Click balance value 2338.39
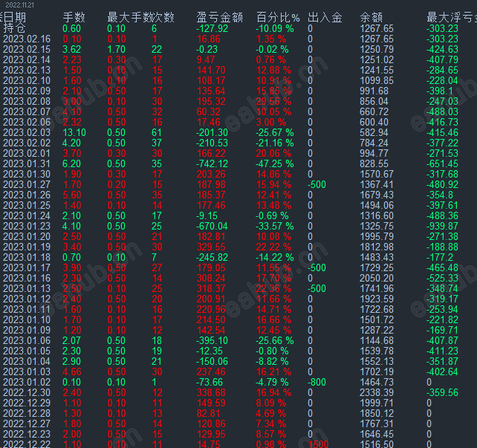 (377, 392)
